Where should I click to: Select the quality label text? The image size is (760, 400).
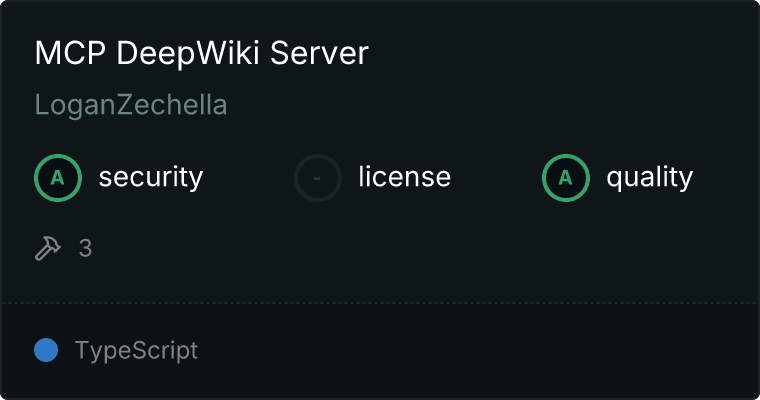click(x=650, y=178)
